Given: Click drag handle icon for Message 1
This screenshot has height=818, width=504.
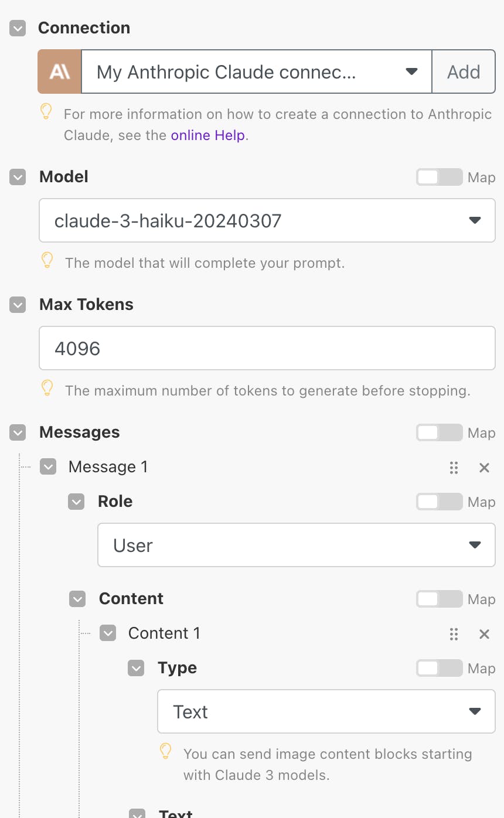Looking at the screenshot, I should (453, 468).
